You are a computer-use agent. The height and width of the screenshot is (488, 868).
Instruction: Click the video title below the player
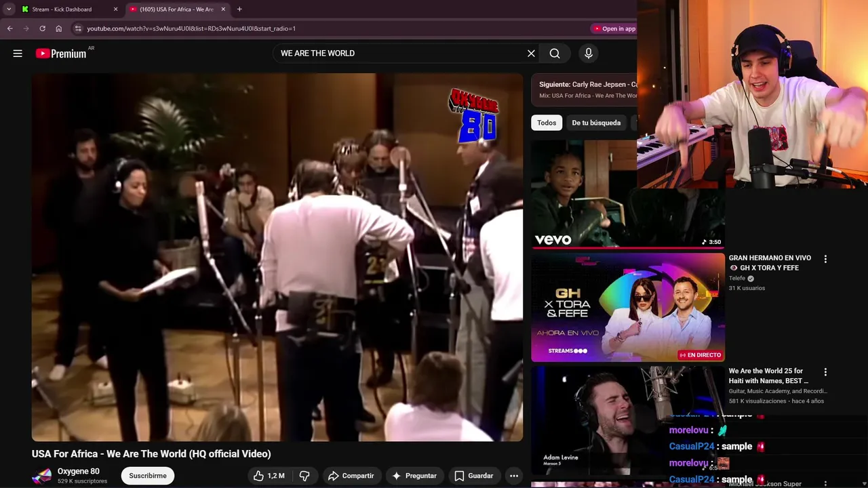pyautogui.click(x=151, y=454)
